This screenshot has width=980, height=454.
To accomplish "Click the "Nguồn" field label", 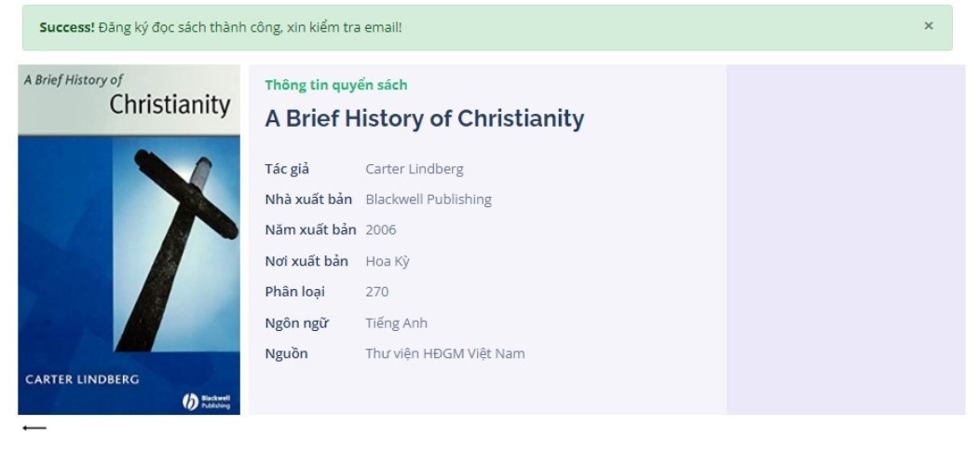I will point(286,353).
